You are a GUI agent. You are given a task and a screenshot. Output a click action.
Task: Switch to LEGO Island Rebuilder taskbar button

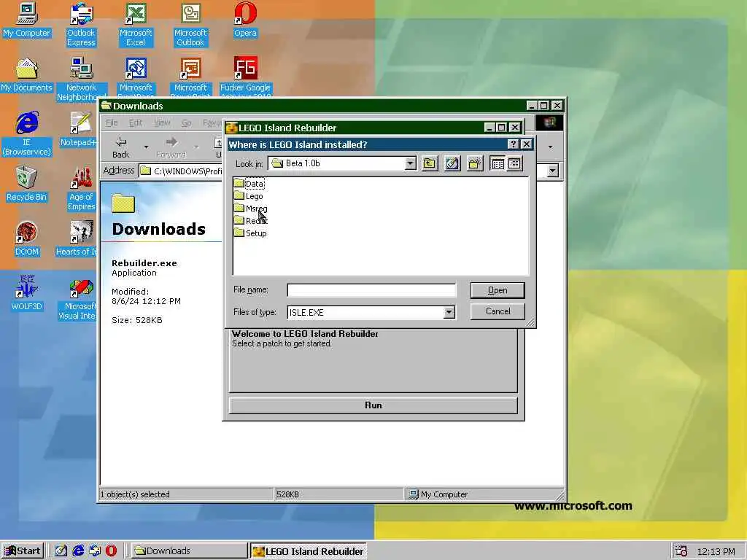click(309, 551)
